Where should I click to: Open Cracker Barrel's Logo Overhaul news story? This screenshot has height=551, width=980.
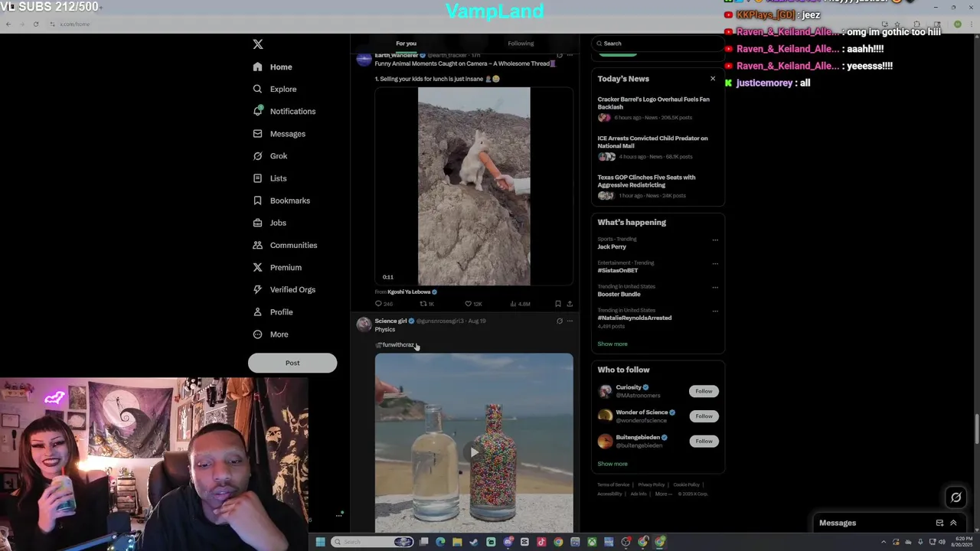coord(655,103)
